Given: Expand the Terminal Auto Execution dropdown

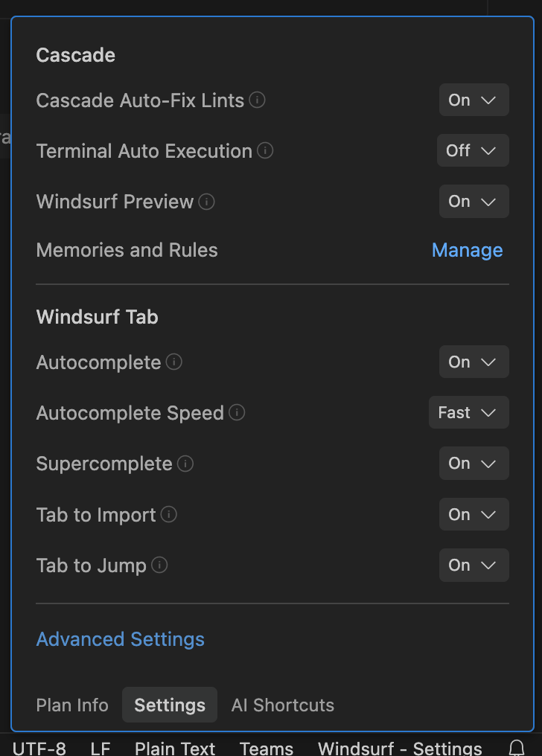Looking at the screenshot, I should pos(473,150).
